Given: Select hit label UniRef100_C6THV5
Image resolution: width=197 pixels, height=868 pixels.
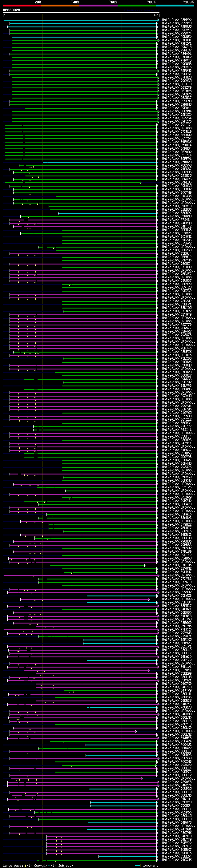Looking at the screenshot, I should click(177, 91).
